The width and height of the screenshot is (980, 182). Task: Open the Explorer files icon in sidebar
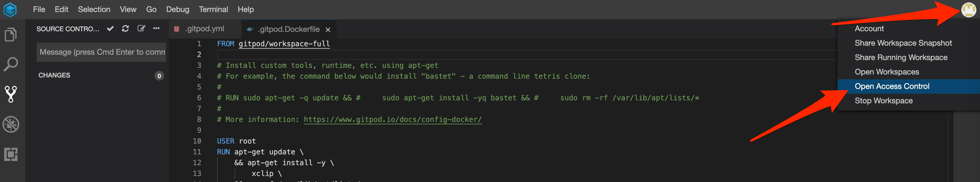tap(11, 35)
